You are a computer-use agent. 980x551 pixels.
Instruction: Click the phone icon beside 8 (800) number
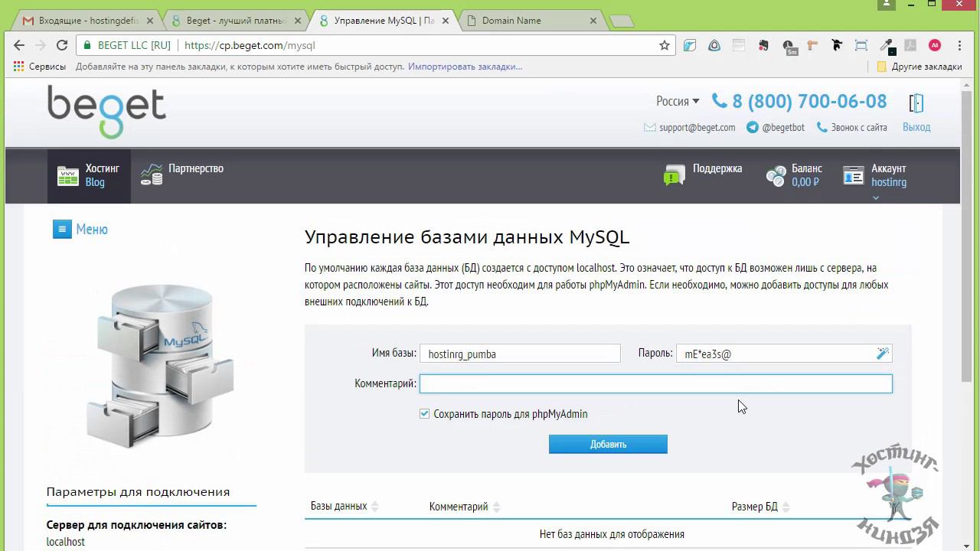pyautogui.click(x=720, y=100)
